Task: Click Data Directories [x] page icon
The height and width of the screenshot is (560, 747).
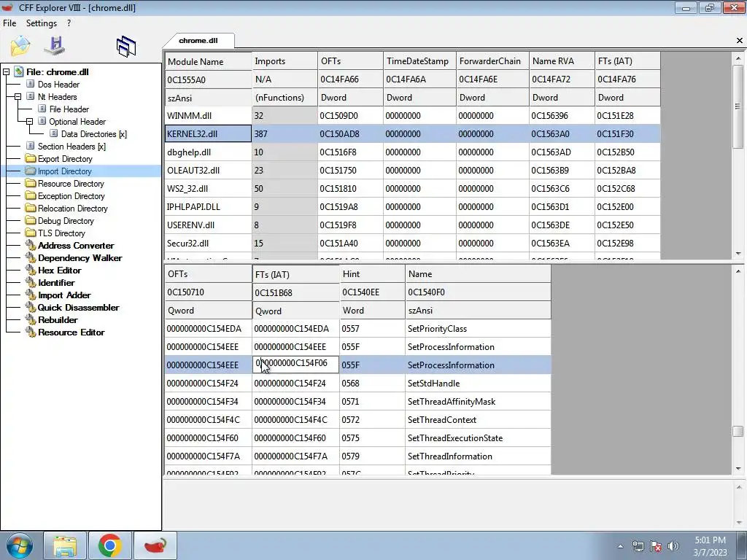Action: 54,133
